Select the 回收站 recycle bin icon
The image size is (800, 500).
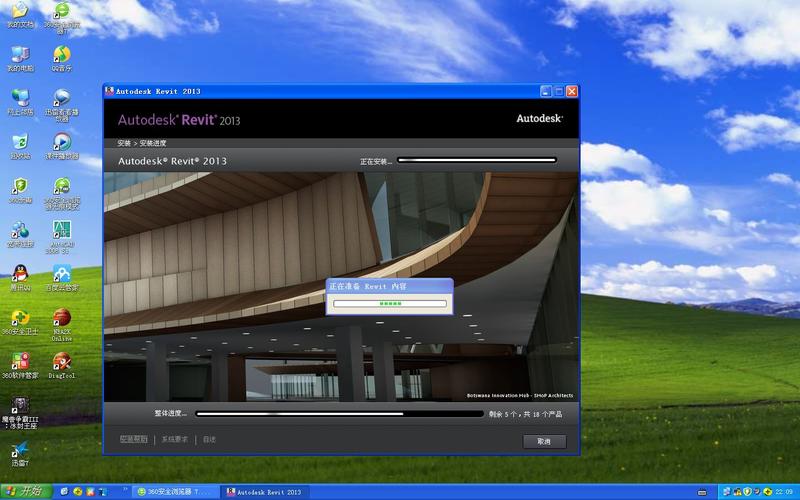pyautogui.click(x=20, y=146)
